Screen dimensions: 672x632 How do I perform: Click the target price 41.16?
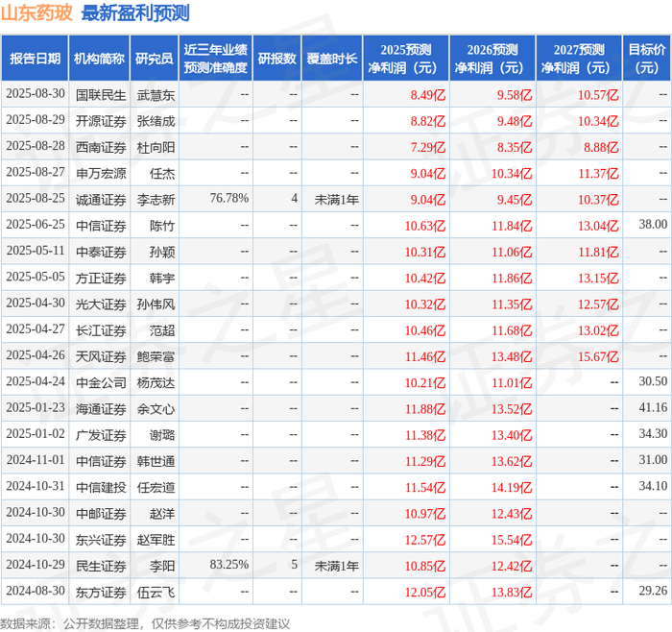click(653, 408)
